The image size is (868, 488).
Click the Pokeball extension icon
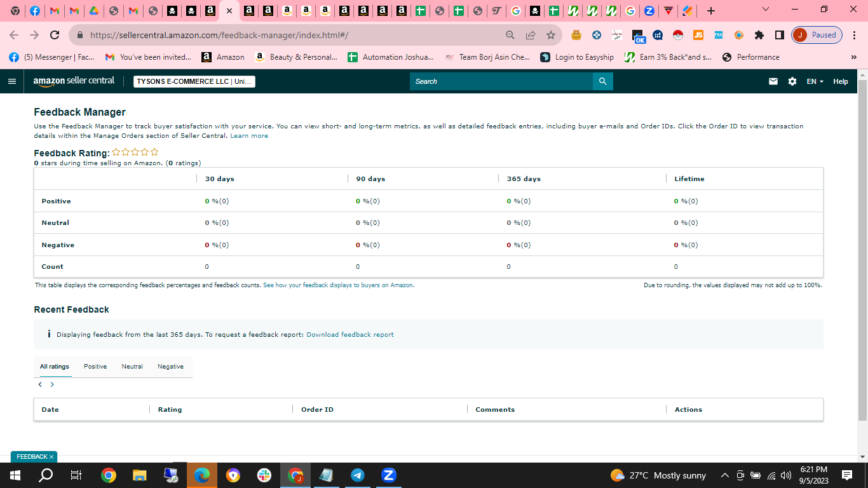(x=678, y=35)
